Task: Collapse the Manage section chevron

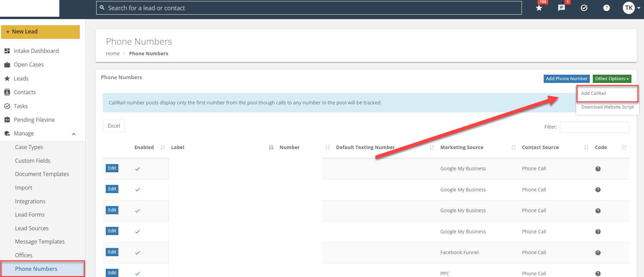Action: click(74, 134)
